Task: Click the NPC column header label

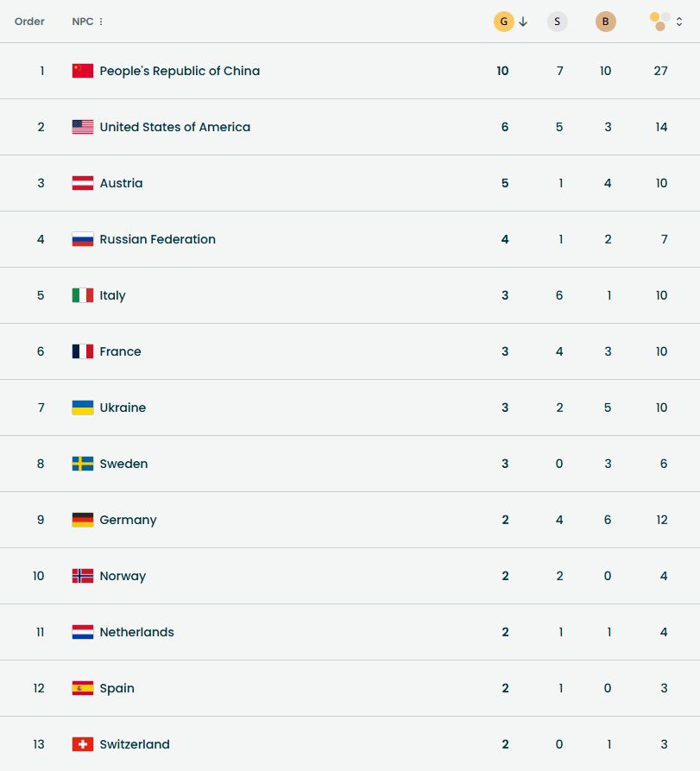Action: [x=82, y=22]
